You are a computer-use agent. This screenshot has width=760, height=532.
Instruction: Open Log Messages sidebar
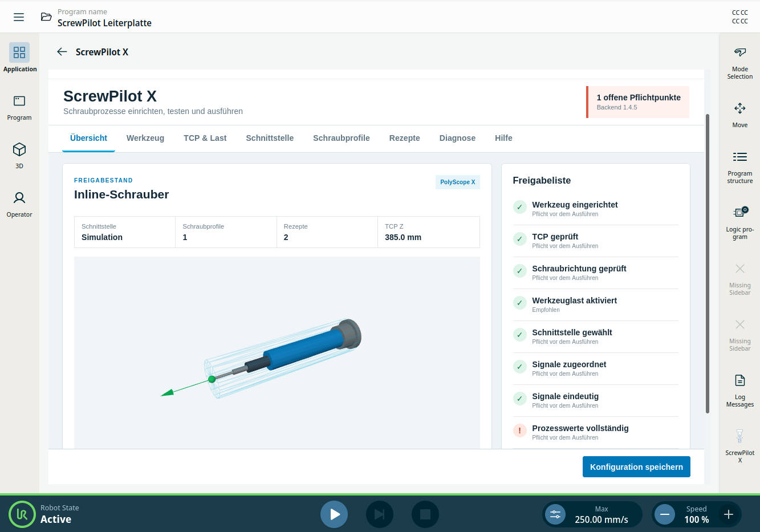click(740, 391)
